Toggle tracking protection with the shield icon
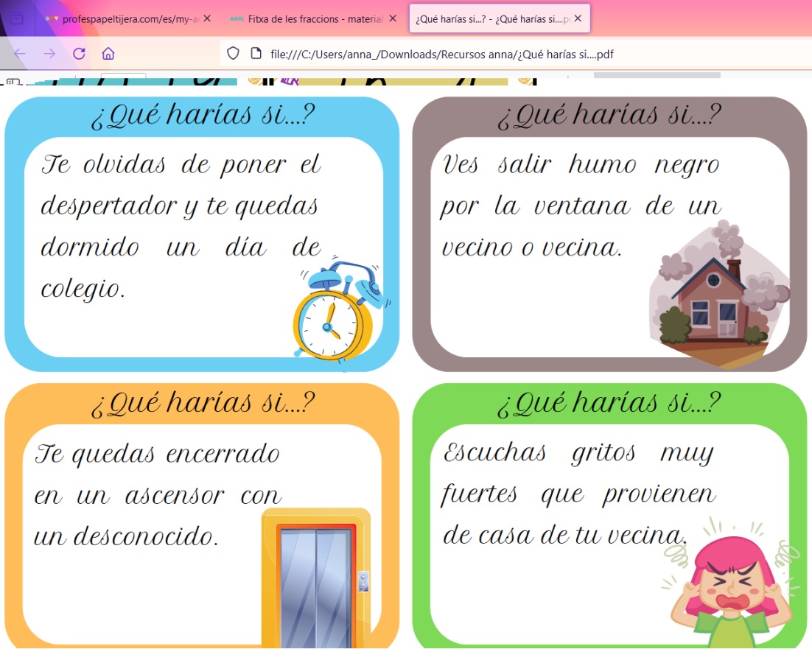This screenshot has height=649, width=812. (234, 53)
